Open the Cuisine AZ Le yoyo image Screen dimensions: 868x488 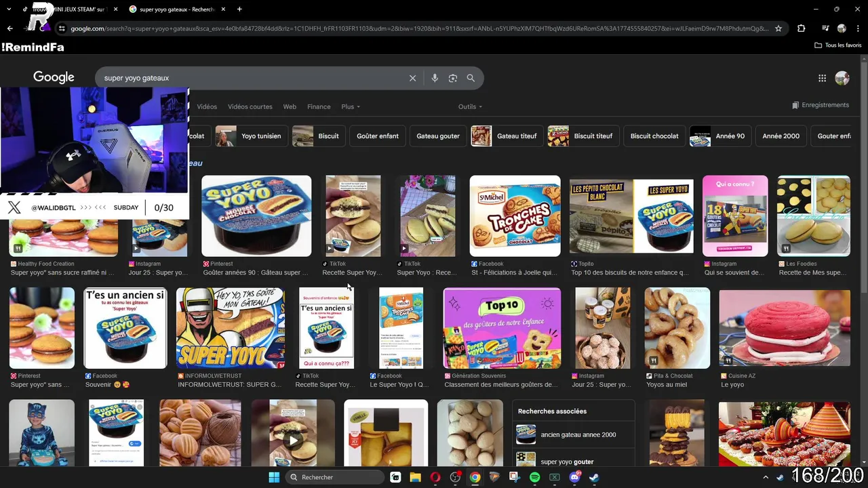click(x=785, y=328)
